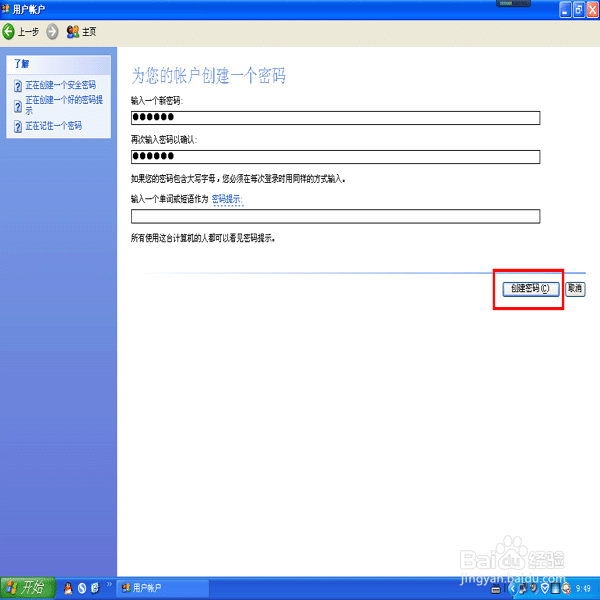Click help icon beside 正在记住一个密码
The width and height of the screenshot is (600, 600).
point(18,126)
